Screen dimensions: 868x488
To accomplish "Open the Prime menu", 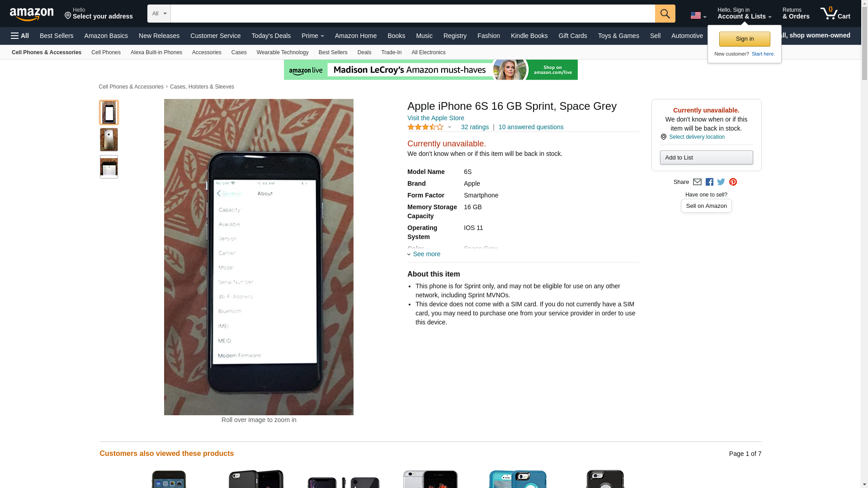I will pos(312,36).
